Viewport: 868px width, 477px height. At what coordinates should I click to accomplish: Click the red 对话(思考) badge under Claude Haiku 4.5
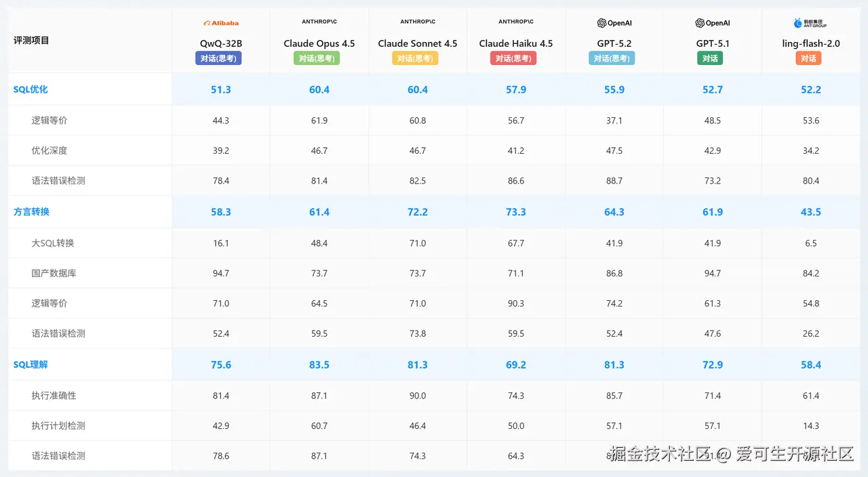[513, 58]
